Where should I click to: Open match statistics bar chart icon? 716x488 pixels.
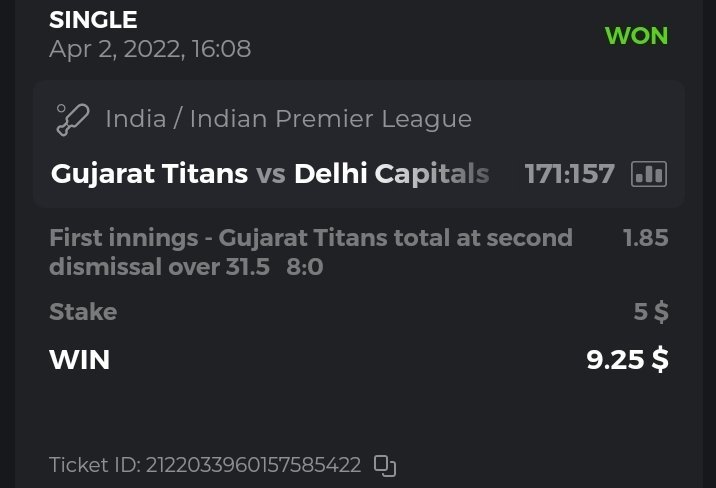click(649, 174)
